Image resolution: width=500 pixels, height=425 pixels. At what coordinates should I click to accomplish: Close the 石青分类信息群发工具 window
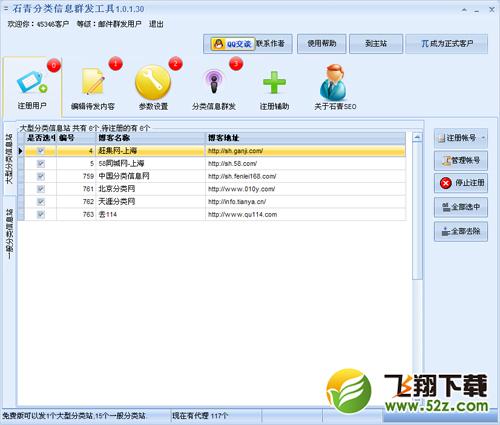point(491,10)
